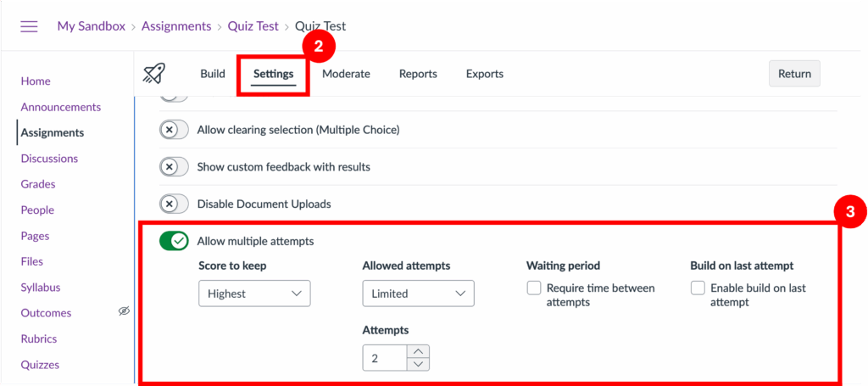Check Require time between attempts
This screenshot has width=868, height=386.
[x=534, y=288]
